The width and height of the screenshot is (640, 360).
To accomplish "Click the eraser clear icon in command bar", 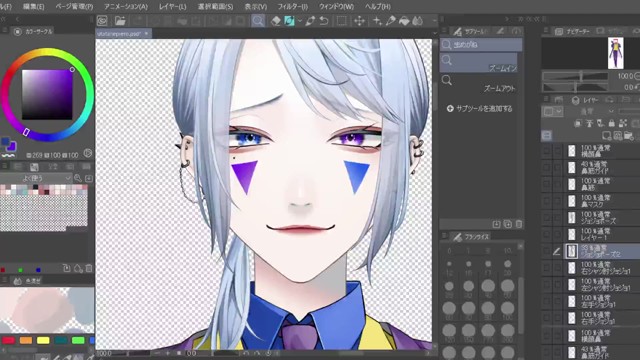I will [276, 21].
